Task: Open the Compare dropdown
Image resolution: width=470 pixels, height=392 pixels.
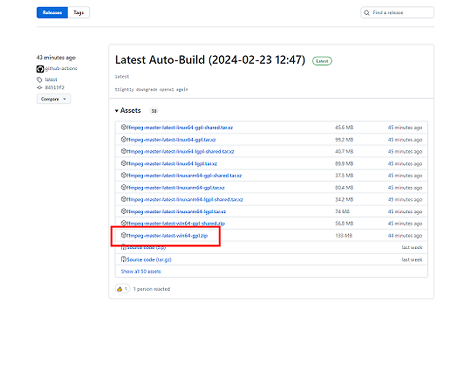Action: coord(54,99)
